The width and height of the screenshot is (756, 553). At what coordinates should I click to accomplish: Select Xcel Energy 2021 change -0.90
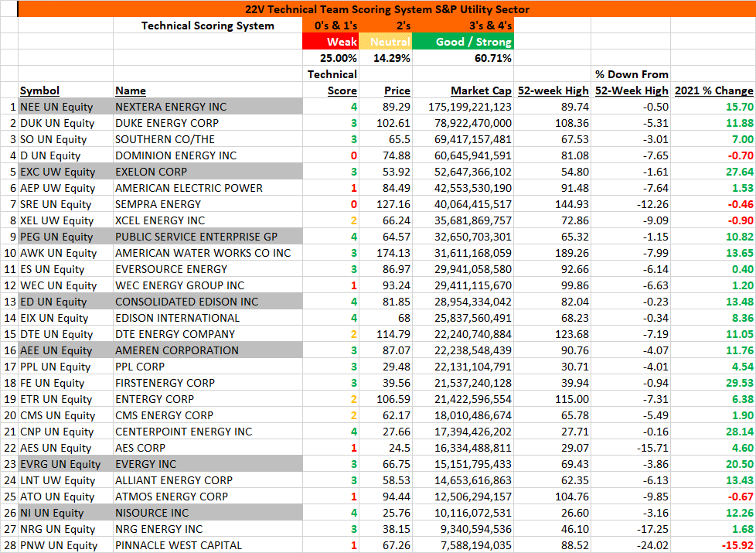click(713, 220)
